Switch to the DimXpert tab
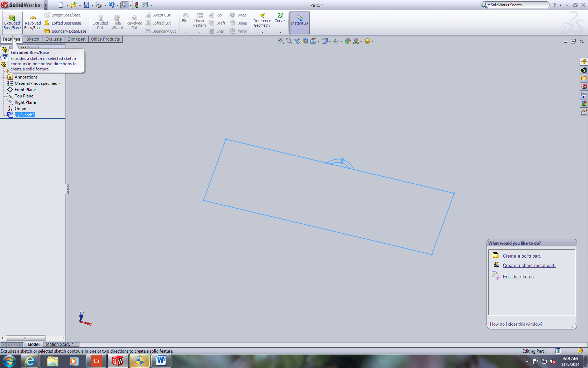588x368 pixels. 76,39
